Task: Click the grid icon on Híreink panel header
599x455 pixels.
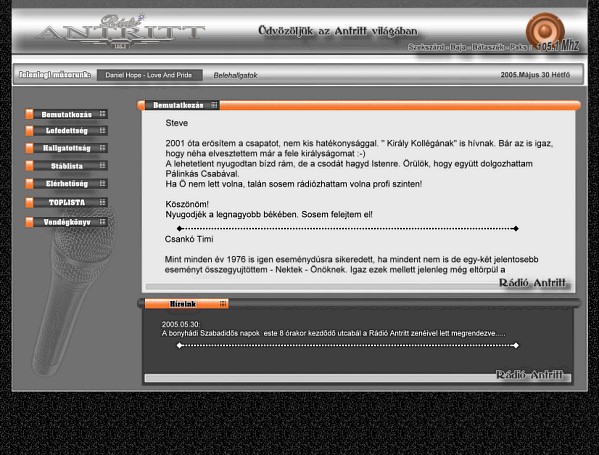Action: coord(223,304)
